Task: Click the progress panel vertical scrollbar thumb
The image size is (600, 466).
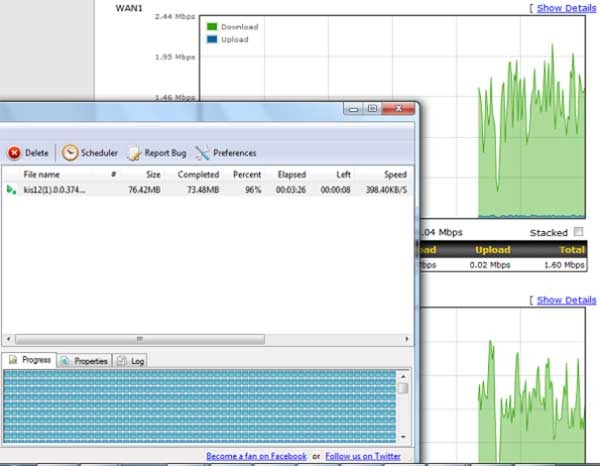Action: tap(403, 388)
